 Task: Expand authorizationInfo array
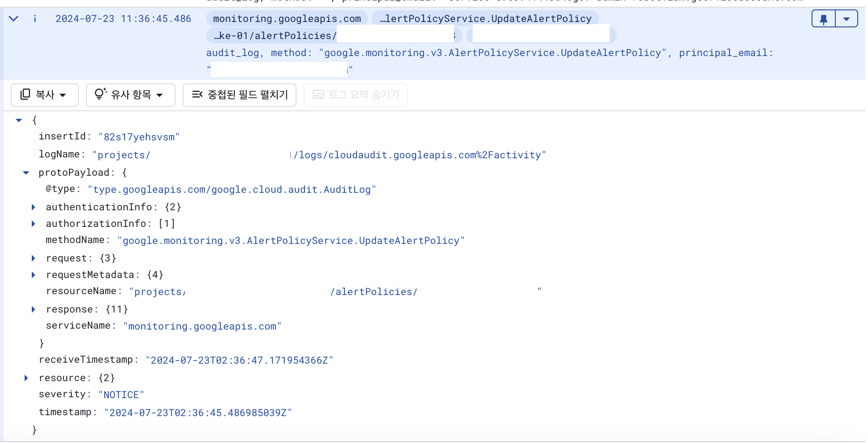coord(33,224)
